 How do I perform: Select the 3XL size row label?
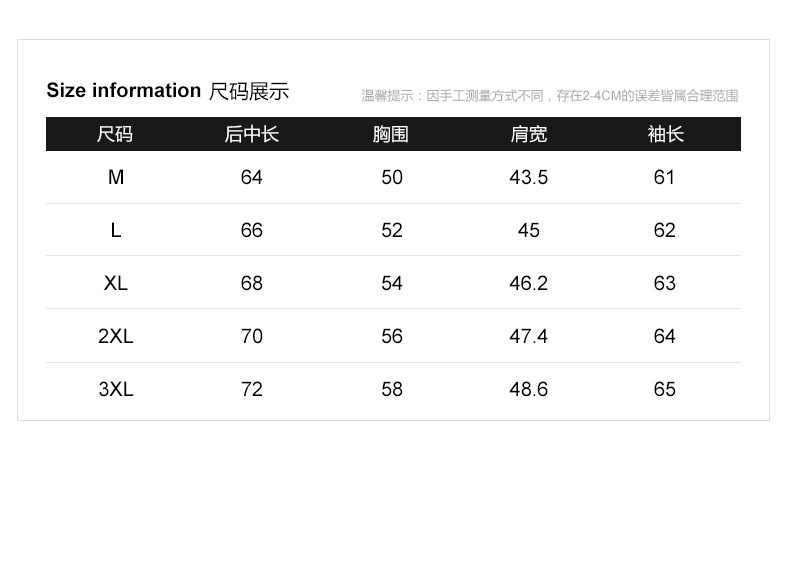116,389
